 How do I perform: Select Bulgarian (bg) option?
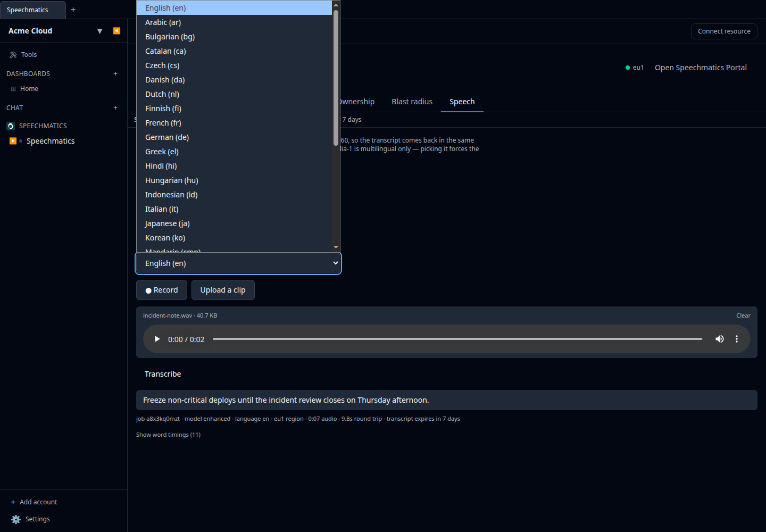234,37
